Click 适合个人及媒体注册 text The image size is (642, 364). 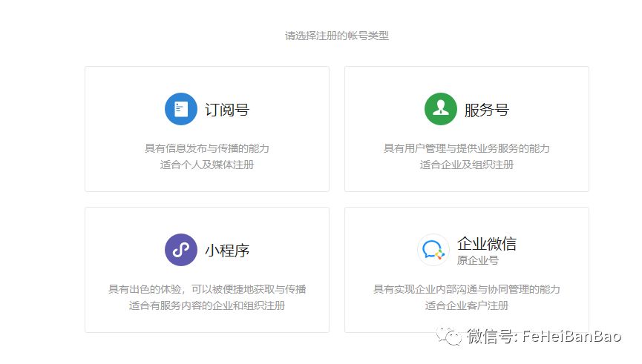(207, 165)
